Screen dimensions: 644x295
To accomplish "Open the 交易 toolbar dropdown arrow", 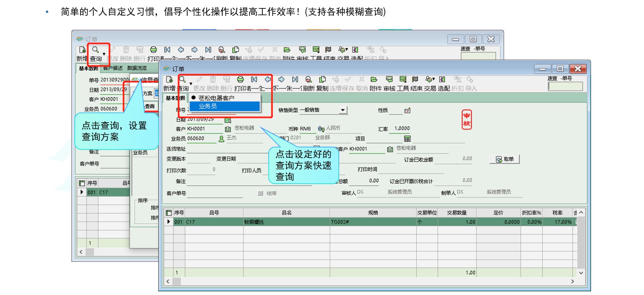I will (434, 79).
